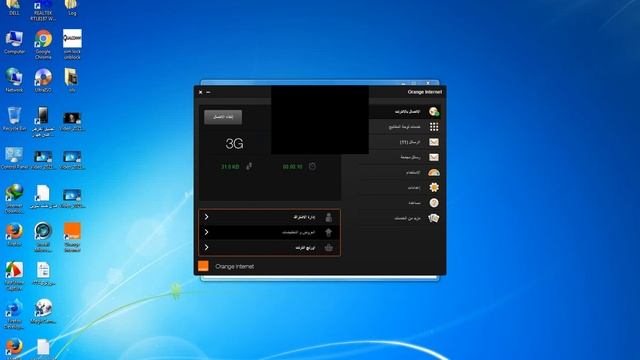This screenshot has height=360, width=640.
Task: Open the MagicCamera desktop shortcut
Action: tap(43, 311)
